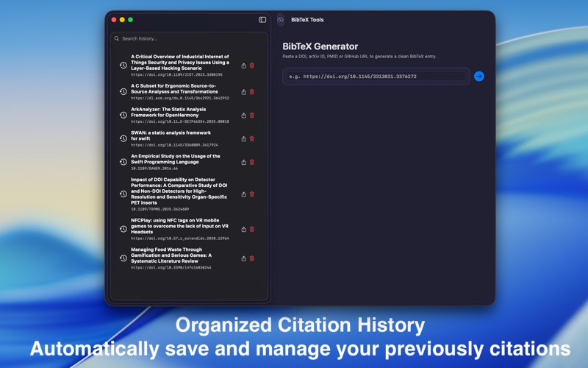Close the window with red button
The height and width of the screenshot is (368, 588).
[114, 20]
